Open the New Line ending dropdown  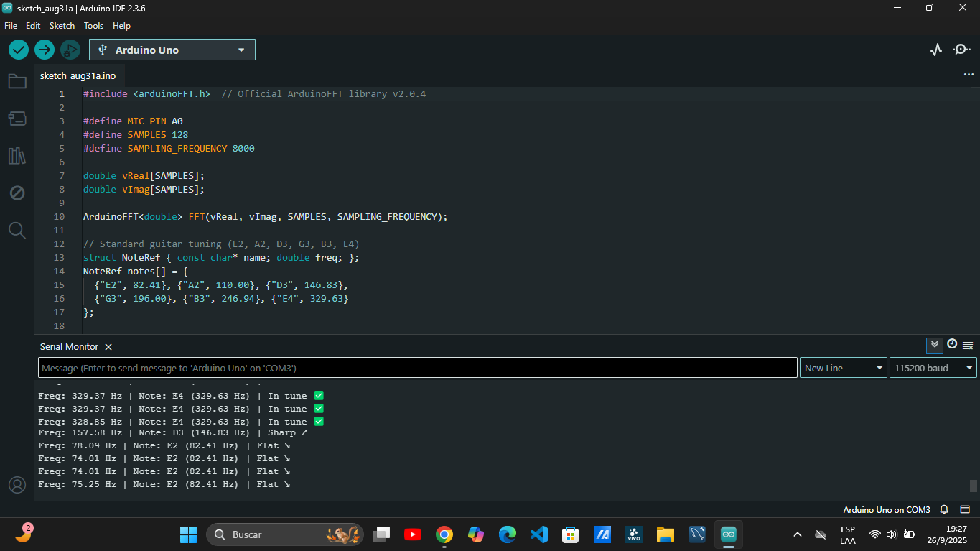843,368
